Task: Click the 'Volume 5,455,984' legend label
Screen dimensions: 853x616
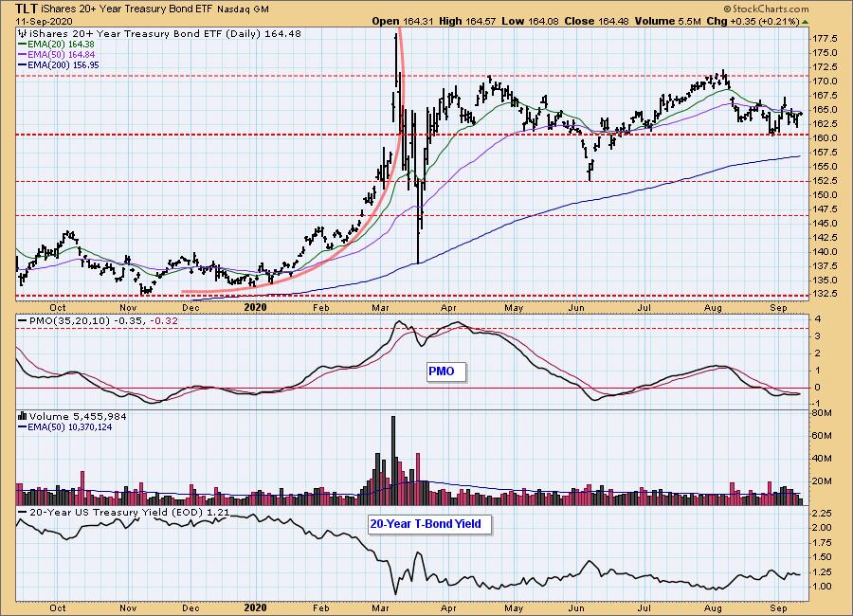Action: pos(78,417)
